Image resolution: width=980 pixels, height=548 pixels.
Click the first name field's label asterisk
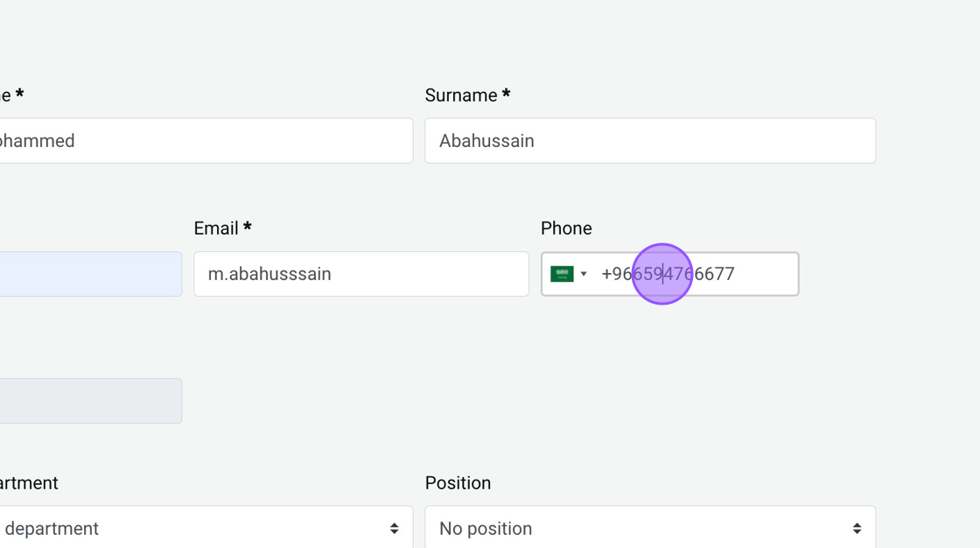coord(19,94)
